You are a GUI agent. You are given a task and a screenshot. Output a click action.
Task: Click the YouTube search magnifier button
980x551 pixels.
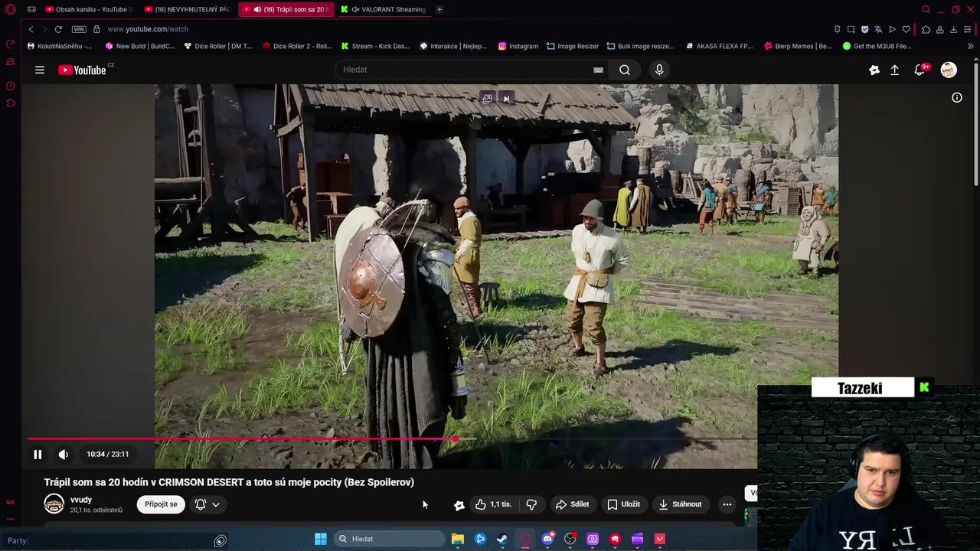625,70
